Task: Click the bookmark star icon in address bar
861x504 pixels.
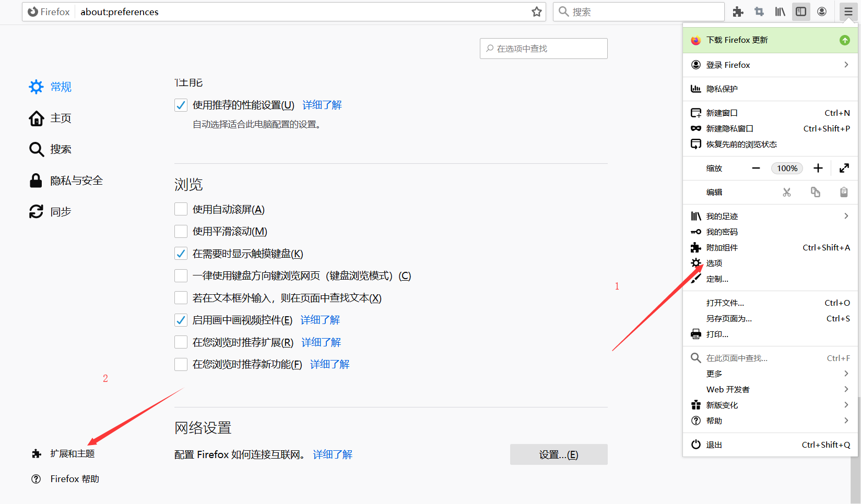Action: click(x=537, y=11)
